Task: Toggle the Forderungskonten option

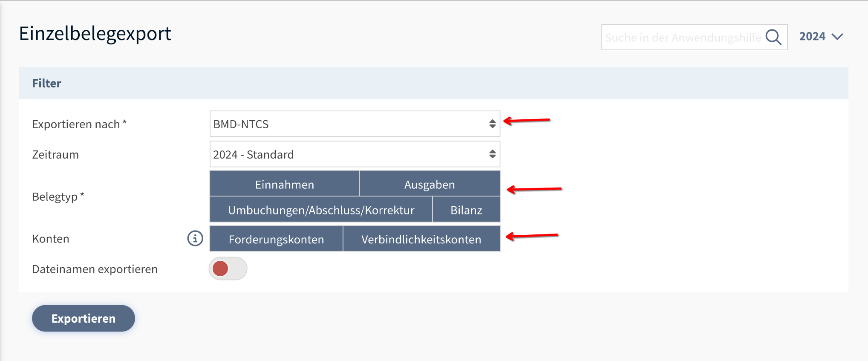Action: coord(276,239)
